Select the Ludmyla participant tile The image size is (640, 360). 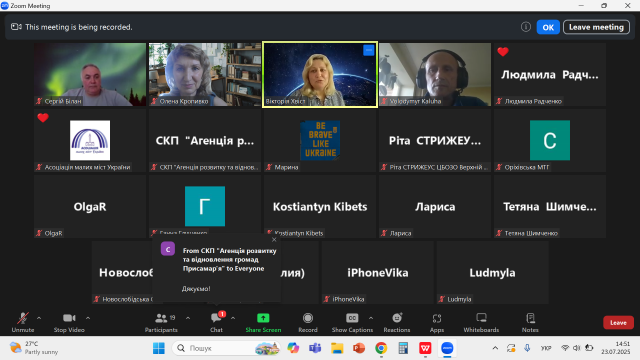coord(492,273)
